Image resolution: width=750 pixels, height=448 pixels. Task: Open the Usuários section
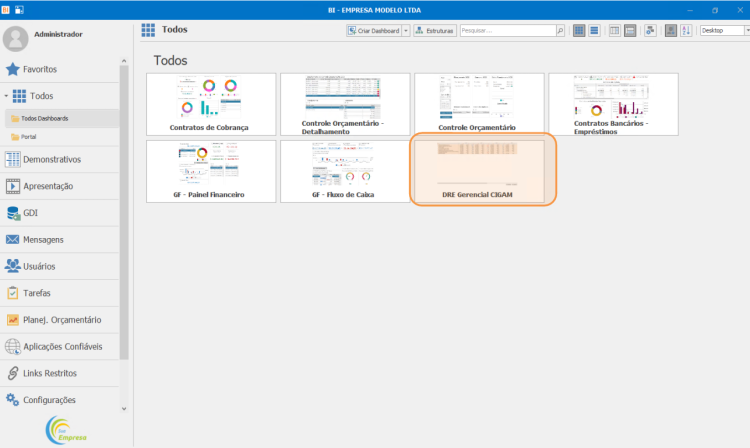(x=59, y=266)
